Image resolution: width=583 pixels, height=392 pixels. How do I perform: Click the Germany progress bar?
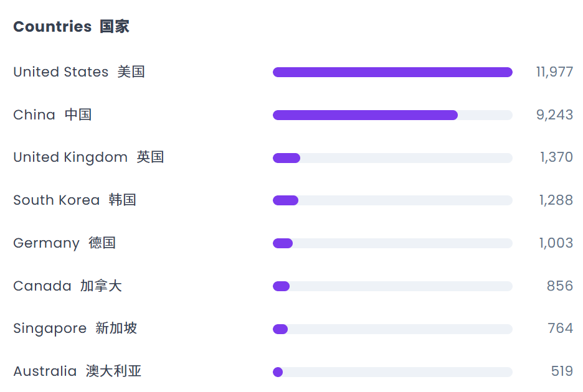tap(392, 243)
